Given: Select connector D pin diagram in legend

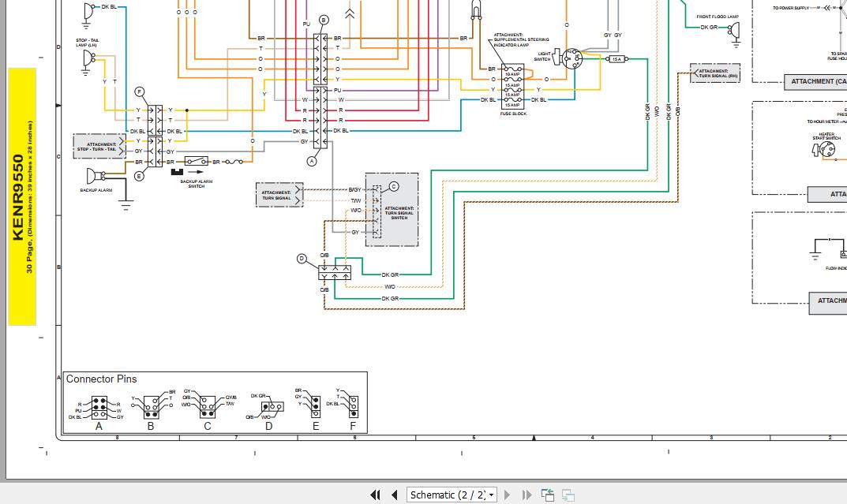Looking at the screenshot, I should tap(269, 408).
